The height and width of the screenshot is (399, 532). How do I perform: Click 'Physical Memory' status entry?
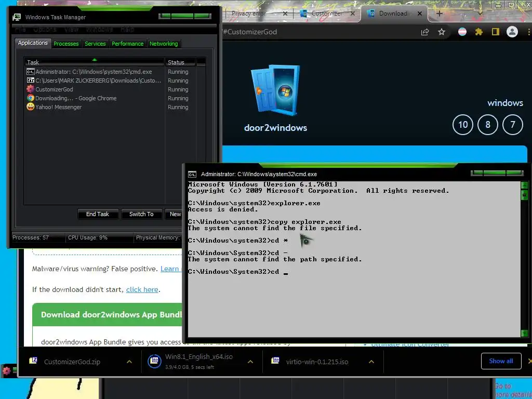[x=158, y=237]
